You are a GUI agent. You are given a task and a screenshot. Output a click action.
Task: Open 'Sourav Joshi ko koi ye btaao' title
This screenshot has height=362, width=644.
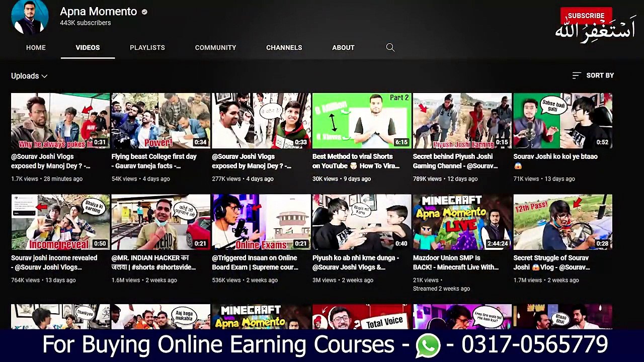coord(555,161)
